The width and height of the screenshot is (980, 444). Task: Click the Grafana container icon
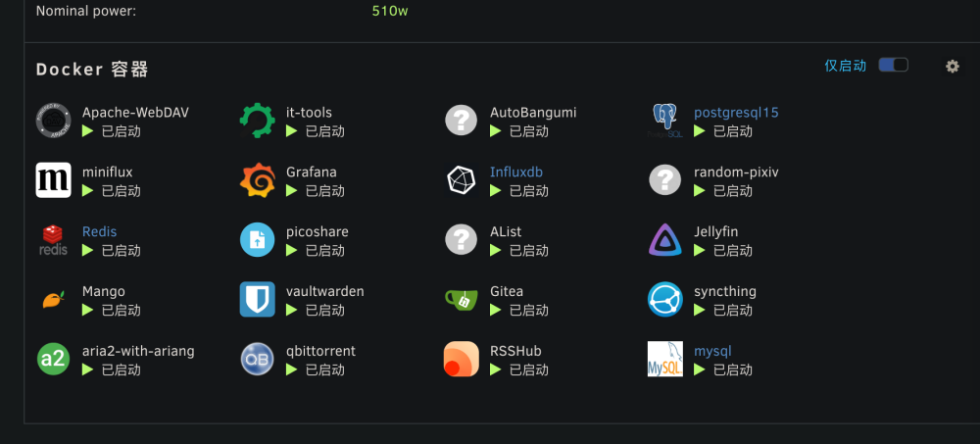(258, 180)
